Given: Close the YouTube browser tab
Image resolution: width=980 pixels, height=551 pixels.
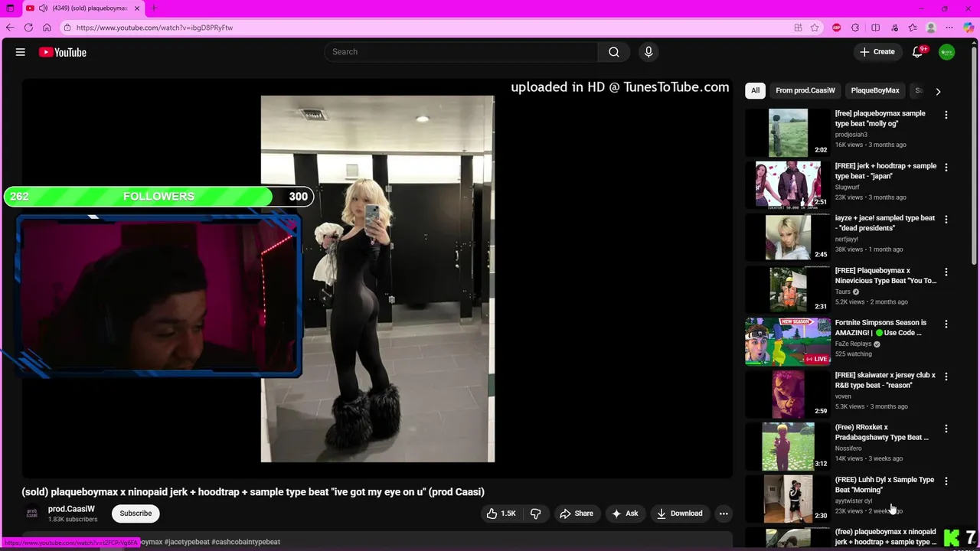Looking at the screenshot, I should pyautogui.click(x=137, y=8).
